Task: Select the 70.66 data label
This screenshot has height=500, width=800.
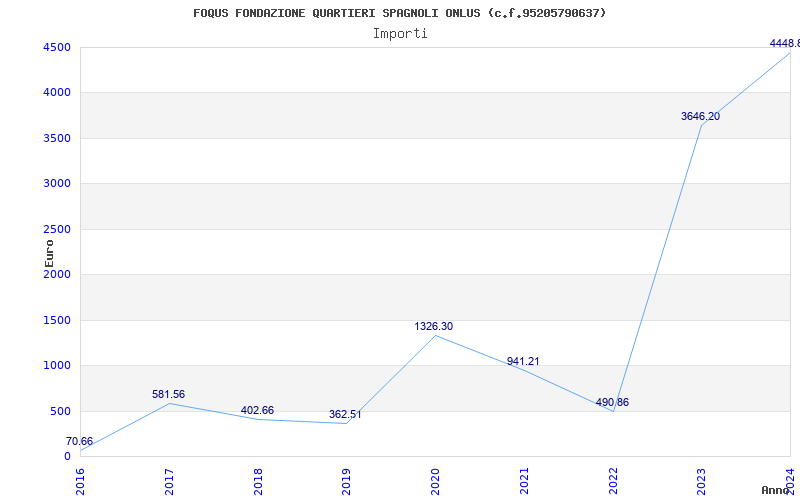Action: pos(80,441)
